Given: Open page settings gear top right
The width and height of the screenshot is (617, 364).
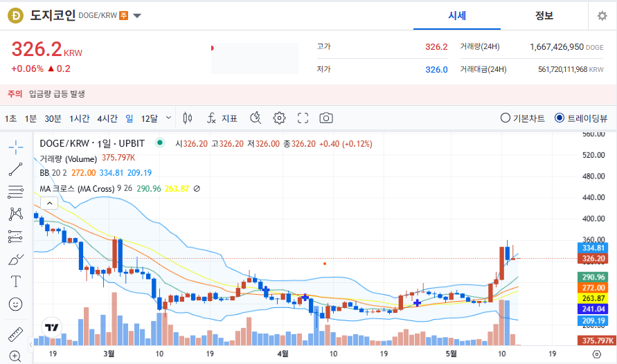Looking at the screenshot, I should point(602,16).
